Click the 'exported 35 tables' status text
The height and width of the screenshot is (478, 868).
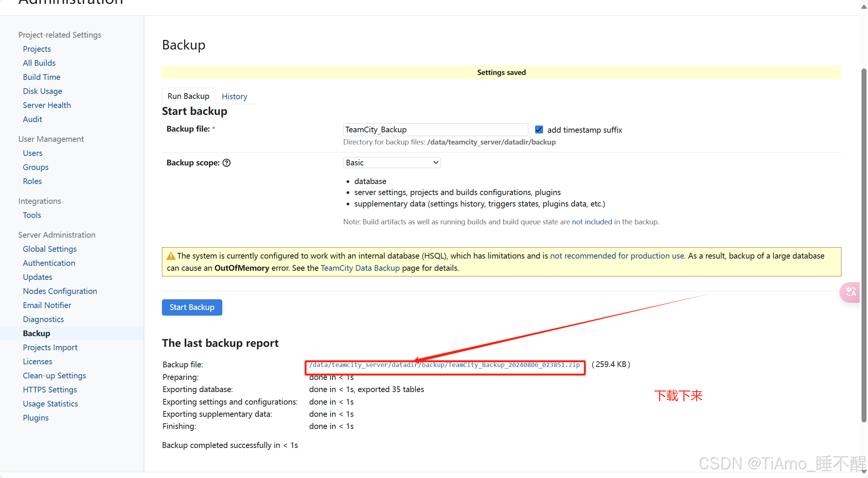click(x=391, y=389)
